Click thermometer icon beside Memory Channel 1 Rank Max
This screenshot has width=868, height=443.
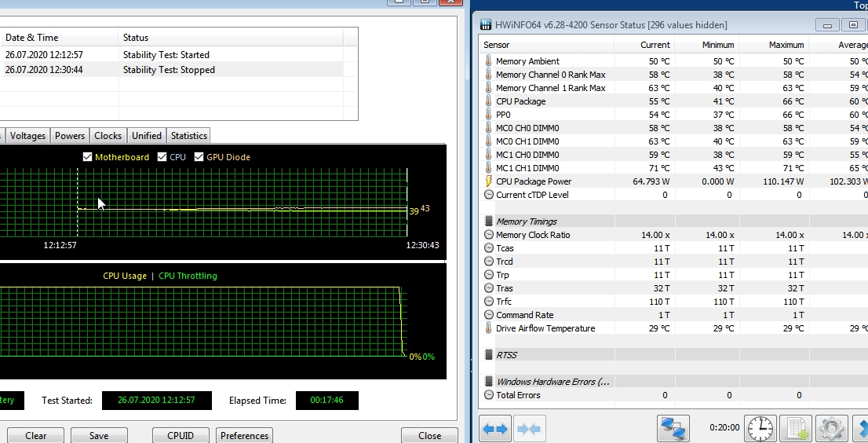click(x=488, y=87)
